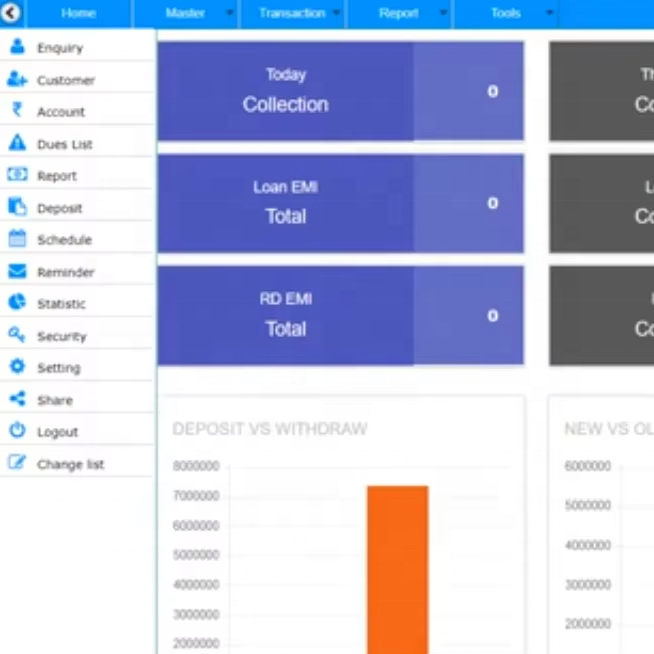654x654 pixels.
Task: Open the Schedule calendar icon
Action: [x=17, y=239]
